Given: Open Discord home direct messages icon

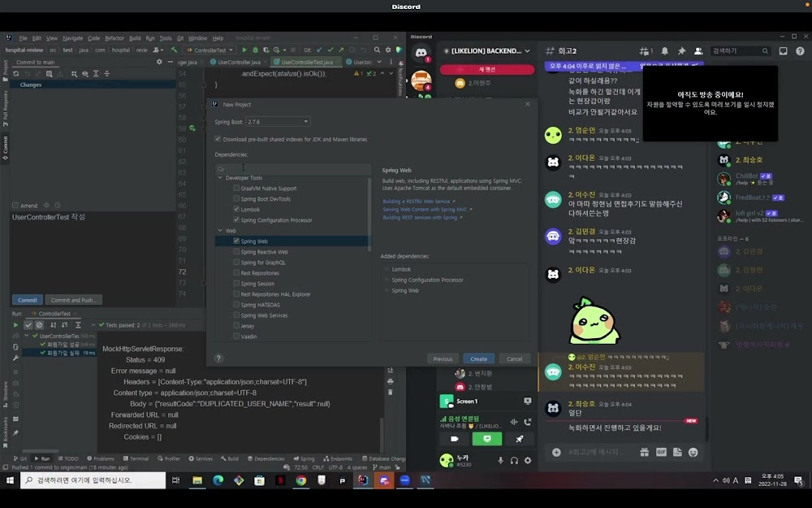Looking at the screenshot, I should click(x=421, y=53).
